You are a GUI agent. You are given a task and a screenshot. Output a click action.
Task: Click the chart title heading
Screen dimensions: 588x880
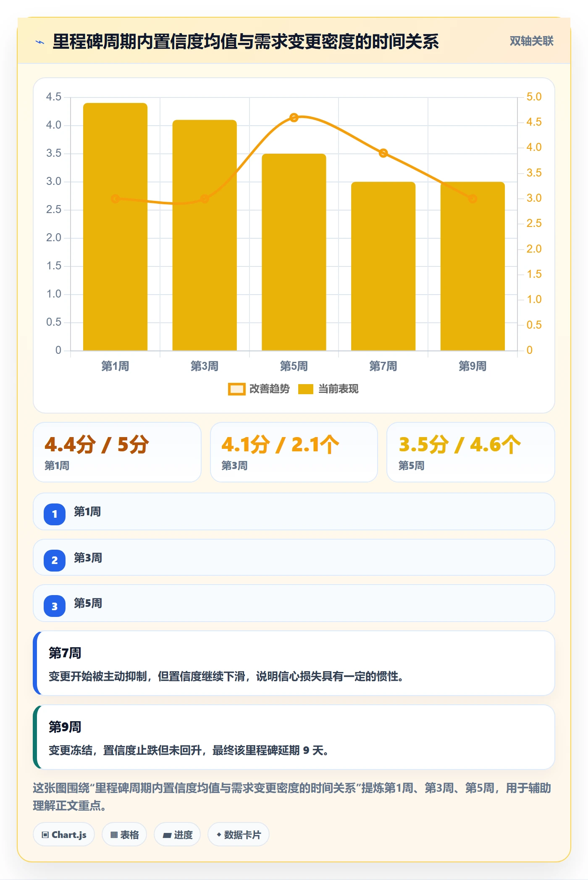246,41
